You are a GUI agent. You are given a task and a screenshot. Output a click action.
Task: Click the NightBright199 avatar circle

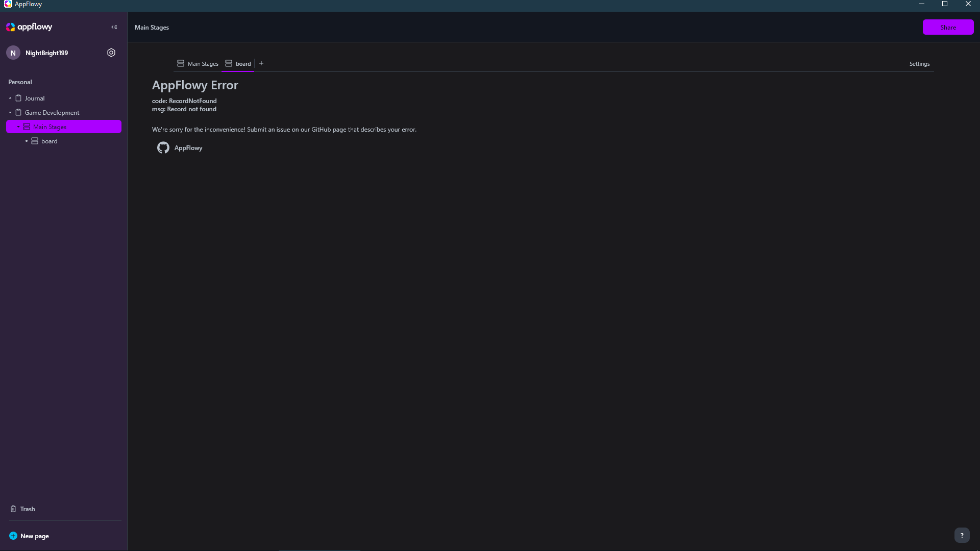pyautogui.click(x=13, y=52)
